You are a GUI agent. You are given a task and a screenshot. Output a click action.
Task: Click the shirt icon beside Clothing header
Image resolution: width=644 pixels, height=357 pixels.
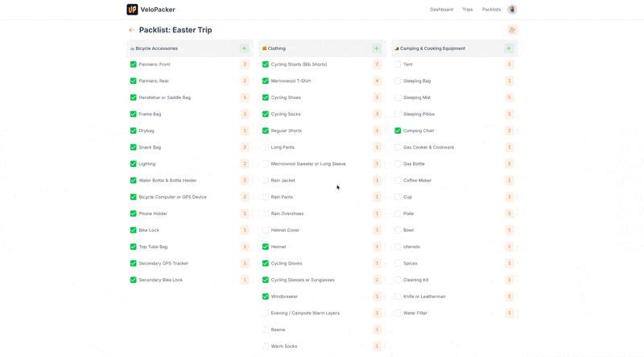point(265,48)
